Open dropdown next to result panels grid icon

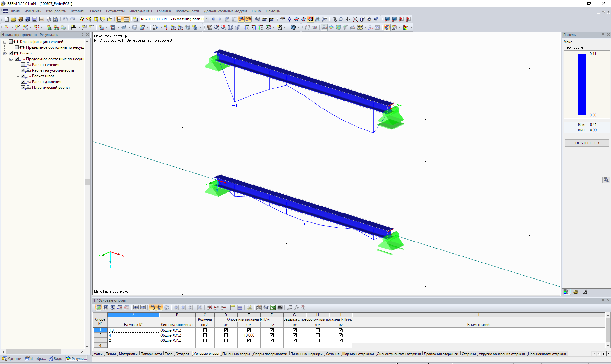tap(365, 27)
